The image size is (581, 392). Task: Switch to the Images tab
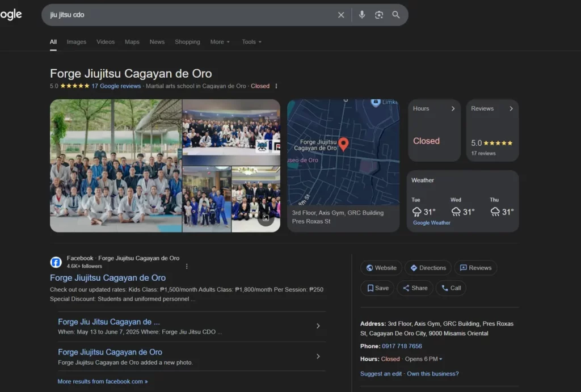coord(77,42)
